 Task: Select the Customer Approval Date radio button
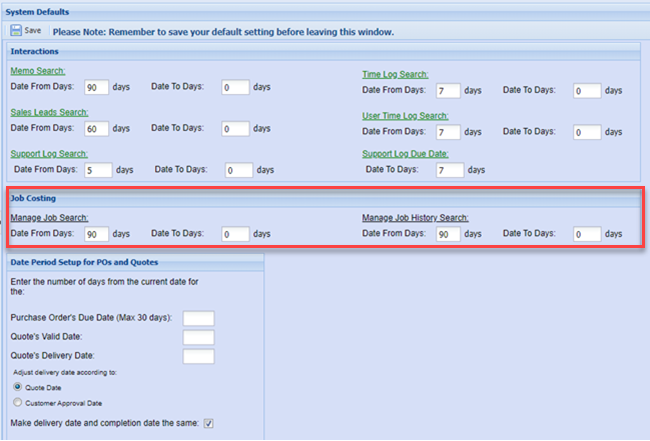[x=17, y=402]
